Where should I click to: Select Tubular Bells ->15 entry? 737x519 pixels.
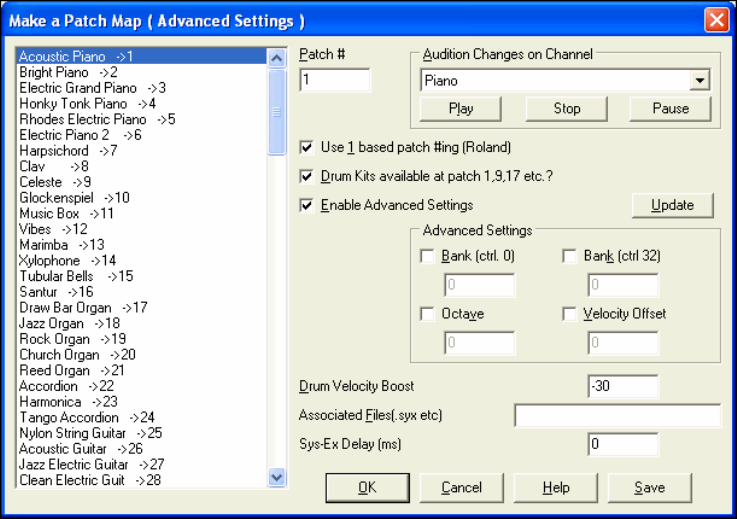click(x=141, y=276)
